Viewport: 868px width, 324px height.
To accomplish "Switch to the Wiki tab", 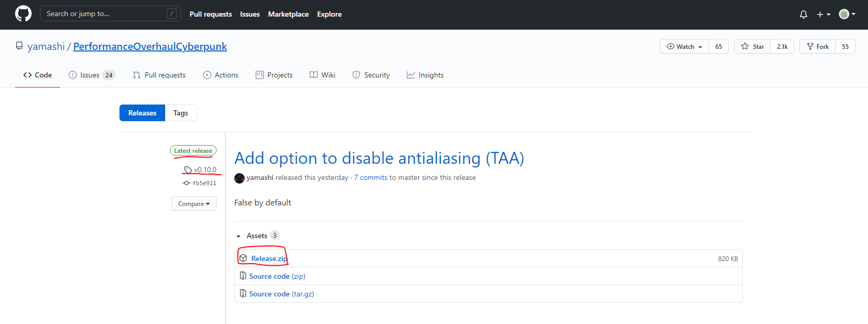I will click(x=323, y=75).
